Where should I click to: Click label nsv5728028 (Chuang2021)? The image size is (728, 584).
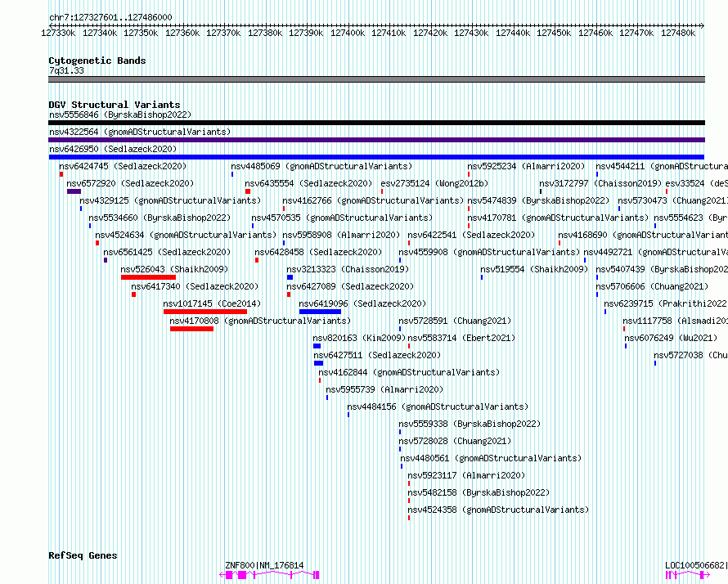[x=455, y=441]
